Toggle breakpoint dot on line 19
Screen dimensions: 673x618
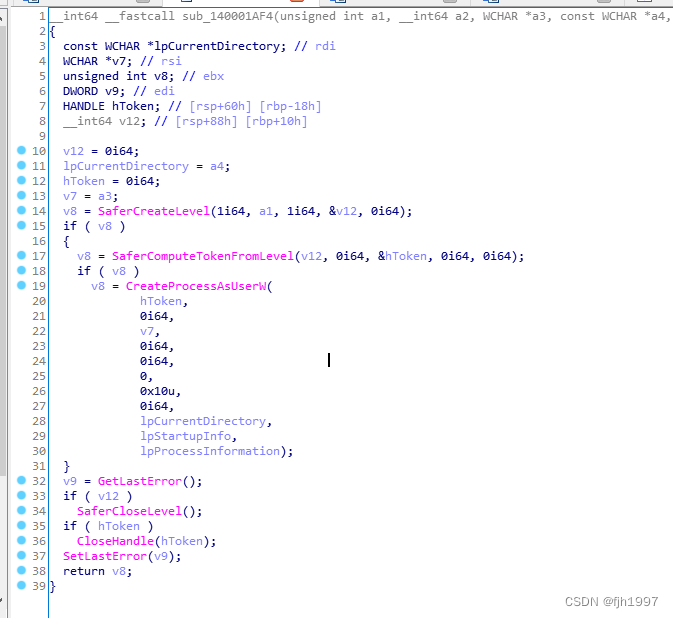21,285
